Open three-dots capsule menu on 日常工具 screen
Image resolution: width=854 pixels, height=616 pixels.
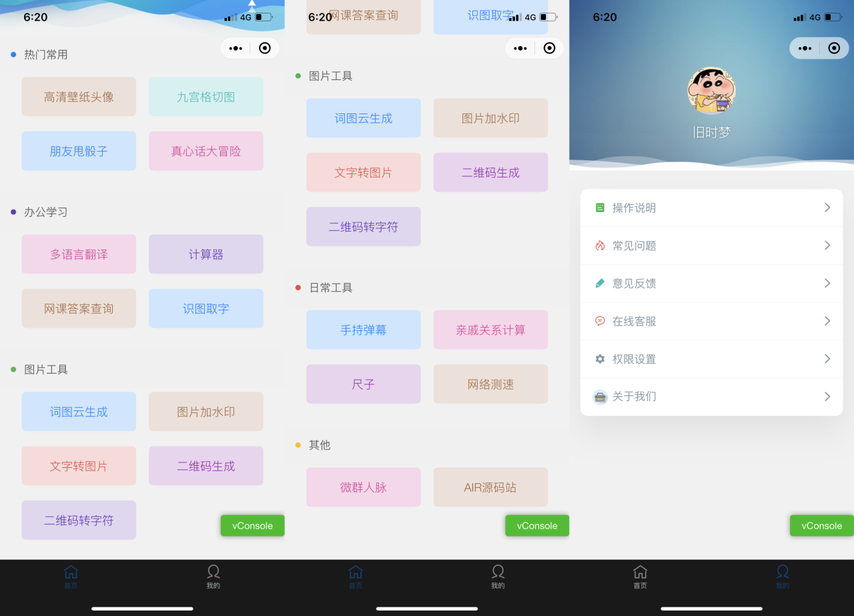click(520, 48)
